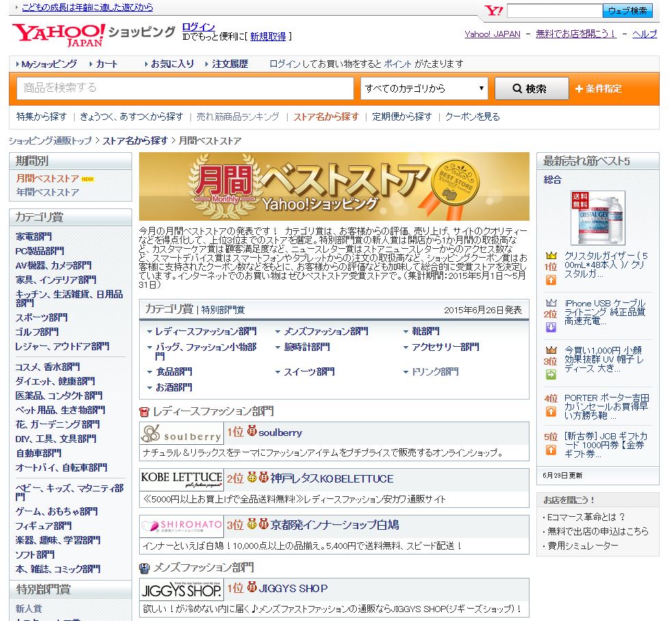Click the 無料でお店を開こう！ link
Screen dimensions: 672x621
pos(576,34)
